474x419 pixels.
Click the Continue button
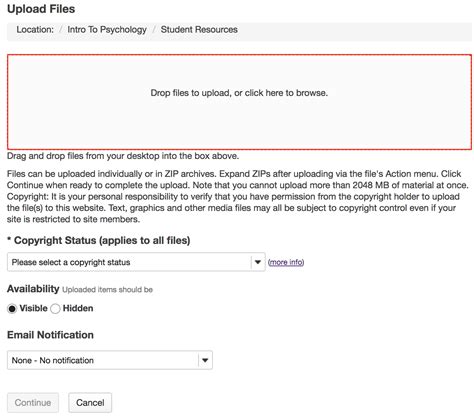[x=33, y=402]
